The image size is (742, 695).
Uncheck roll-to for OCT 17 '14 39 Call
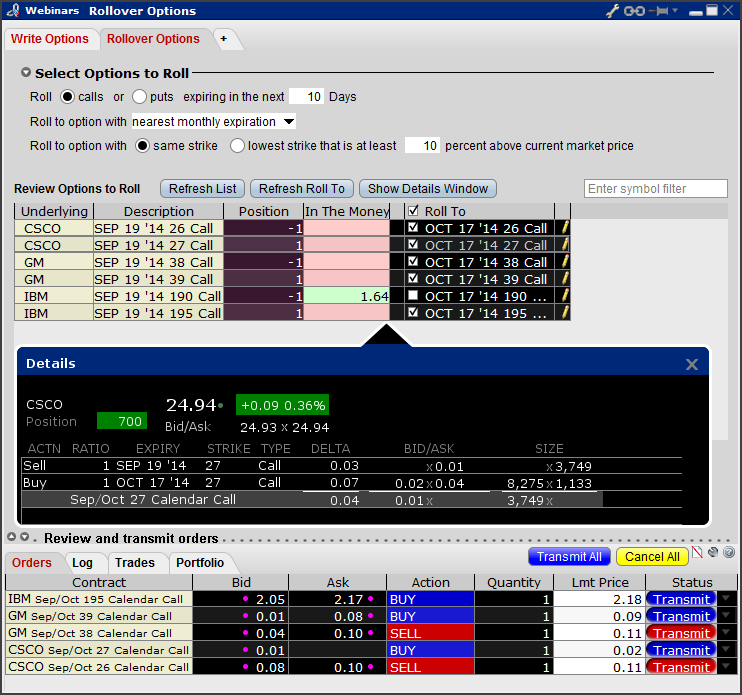click(x=413, y=278)
